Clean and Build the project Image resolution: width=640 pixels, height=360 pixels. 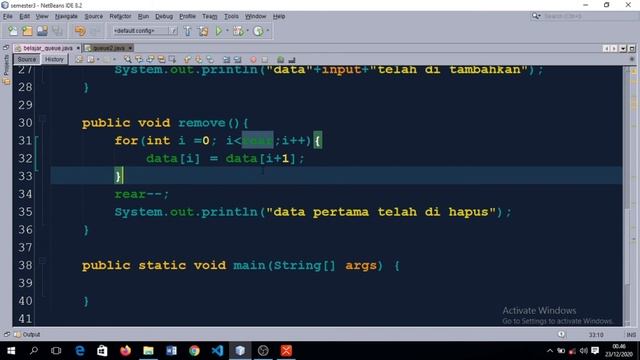pos(203,31)
